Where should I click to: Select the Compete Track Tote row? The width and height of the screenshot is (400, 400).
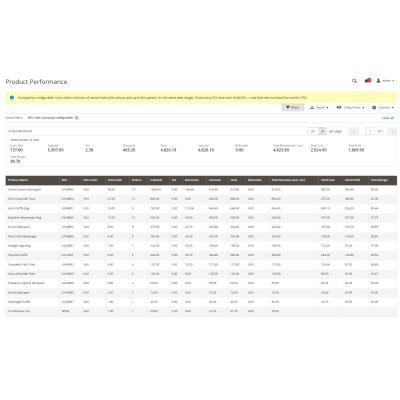201,264
